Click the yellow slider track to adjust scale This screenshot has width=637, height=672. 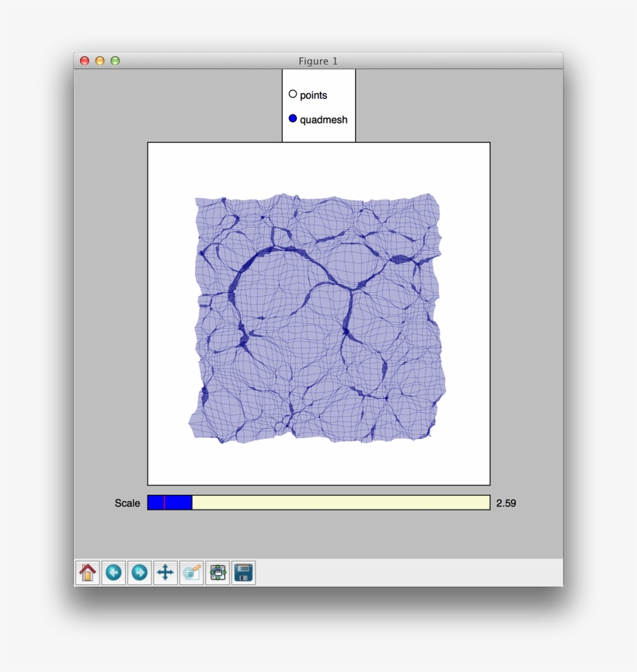coord(342,503)
